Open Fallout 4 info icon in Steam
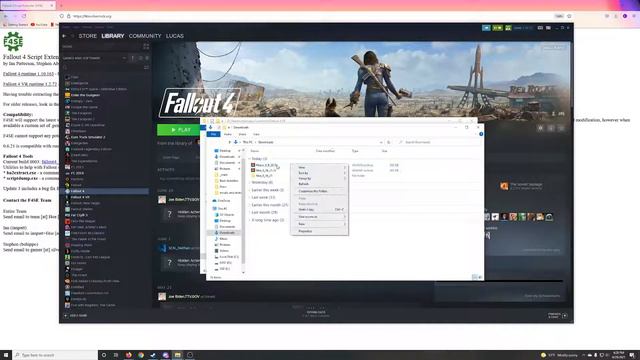 (x=551, y=128)
